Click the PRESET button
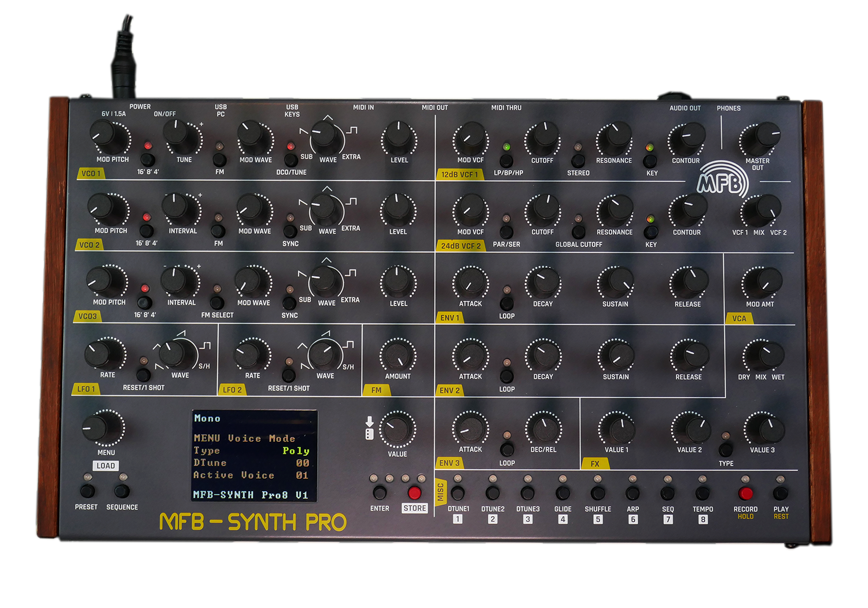868x608 pixels. [x=87, y=492]
